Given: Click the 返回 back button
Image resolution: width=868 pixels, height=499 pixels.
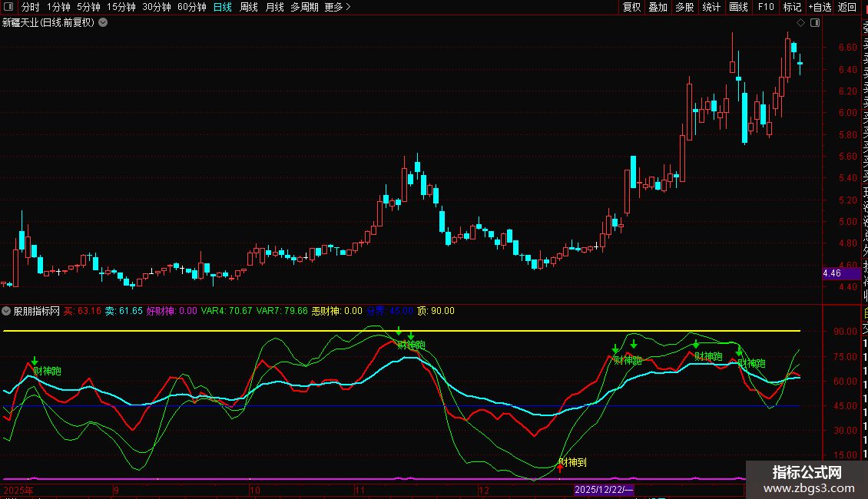Looking at the screenshot, I should 847,7.
